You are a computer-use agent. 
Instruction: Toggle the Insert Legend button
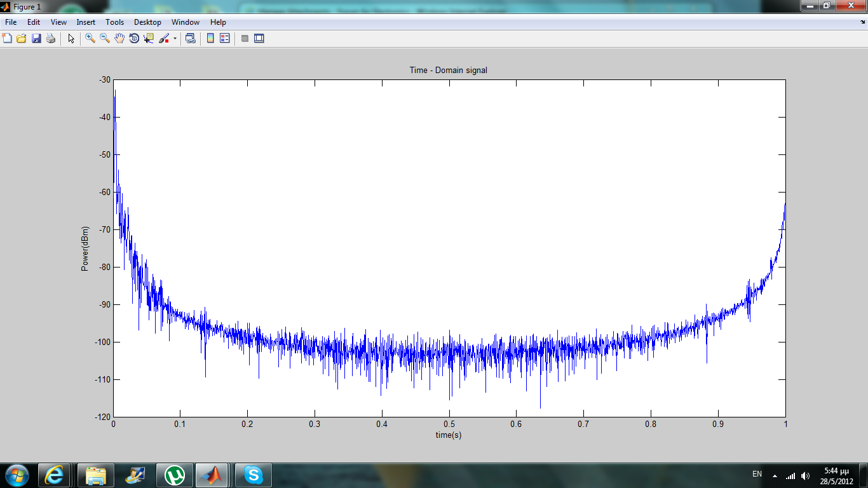pyautogui.click(x=224, y=39)
